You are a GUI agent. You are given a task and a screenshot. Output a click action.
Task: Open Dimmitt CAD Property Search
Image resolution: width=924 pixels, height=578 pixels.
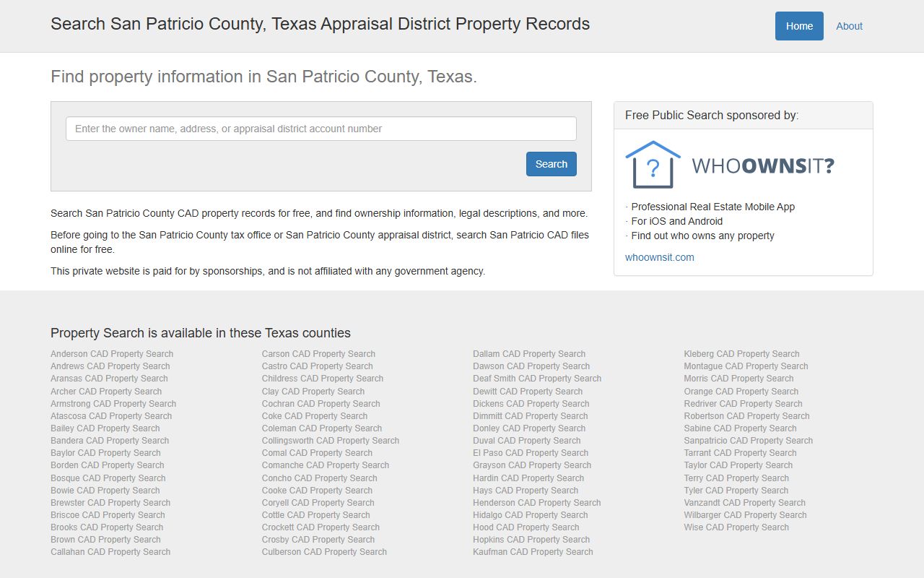531,416
